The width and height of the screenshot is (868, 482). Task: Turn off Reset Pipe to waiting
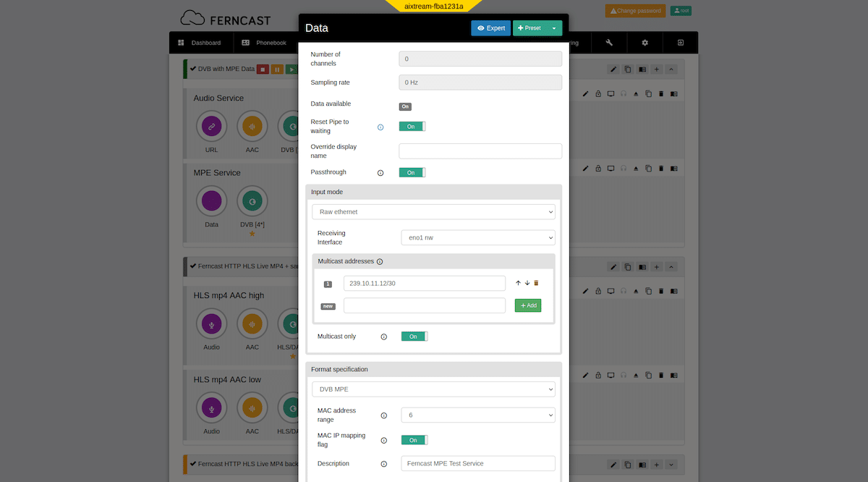412,127
